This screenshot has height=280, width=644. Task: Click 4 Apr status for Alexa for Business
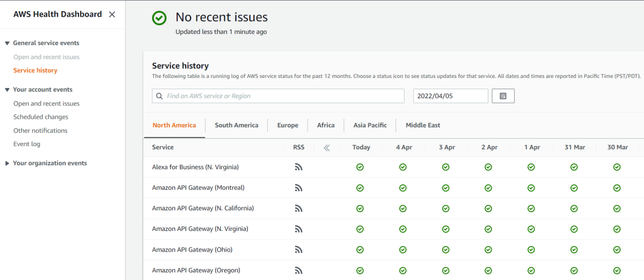(x=403, y=167)
